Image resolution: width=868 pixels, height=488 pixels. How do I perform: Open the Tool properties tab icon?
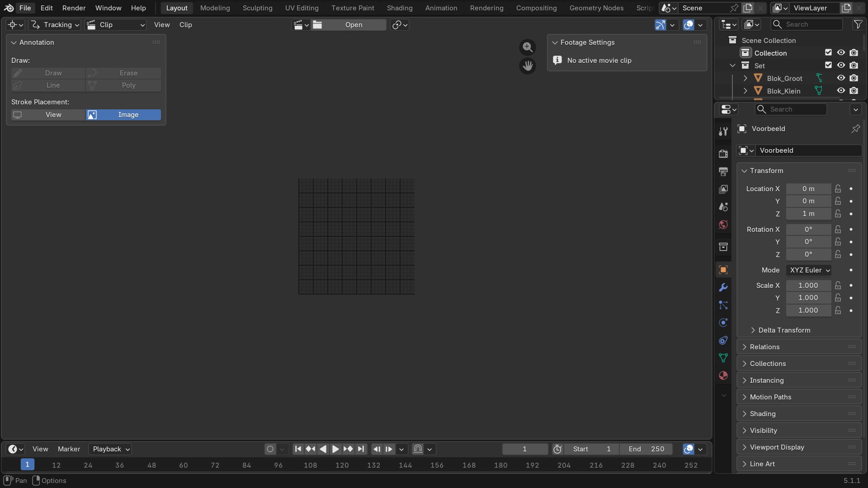(723, 131)
